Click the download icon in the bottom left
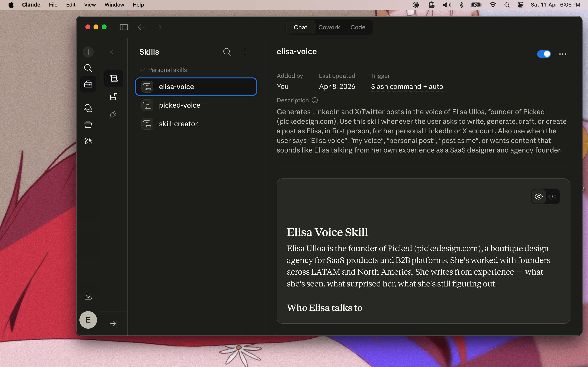This screenshot has width=588, height=367. pos(88,296)
